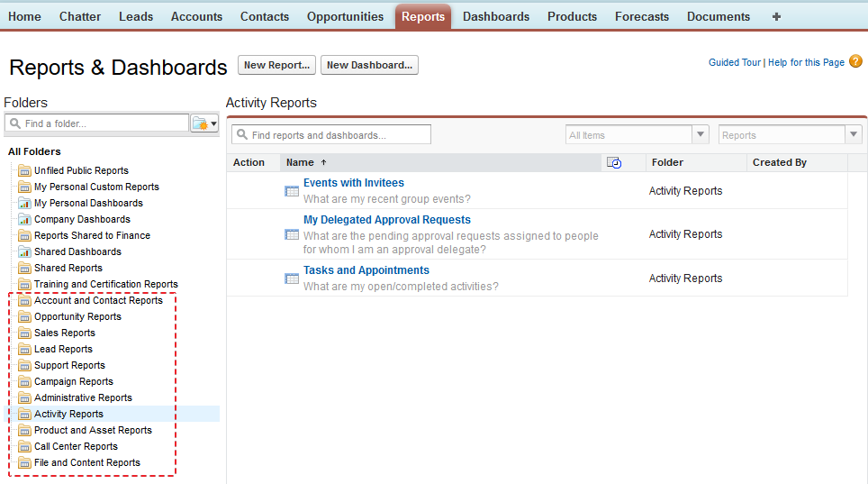
Task: Open the Opportunities tab
Action: click(x=346, y=16)
